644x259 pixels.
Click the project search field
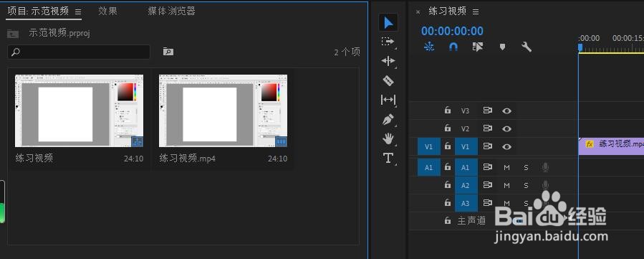click(79, 52)
